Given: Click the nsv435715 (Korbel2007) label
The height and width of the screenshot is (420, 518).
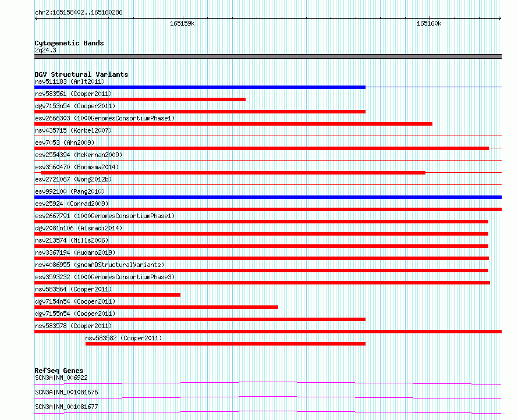Looking at the screenshot, I should 73,130.
